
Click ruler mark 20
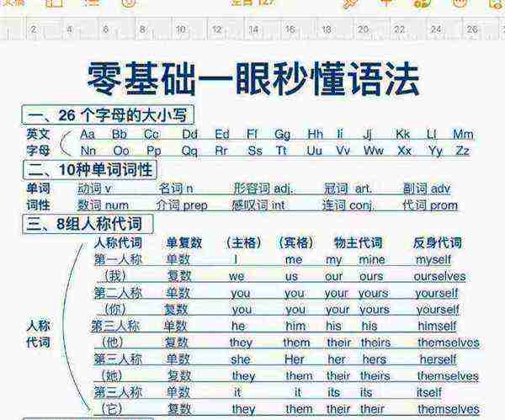pyautogui.click(x=363, y=29)
